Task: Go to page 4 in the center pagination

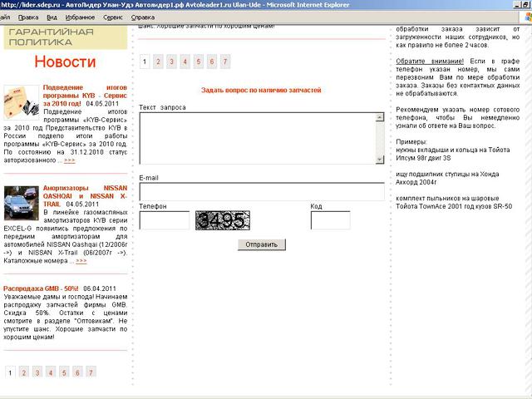Action: coord(185,62)
